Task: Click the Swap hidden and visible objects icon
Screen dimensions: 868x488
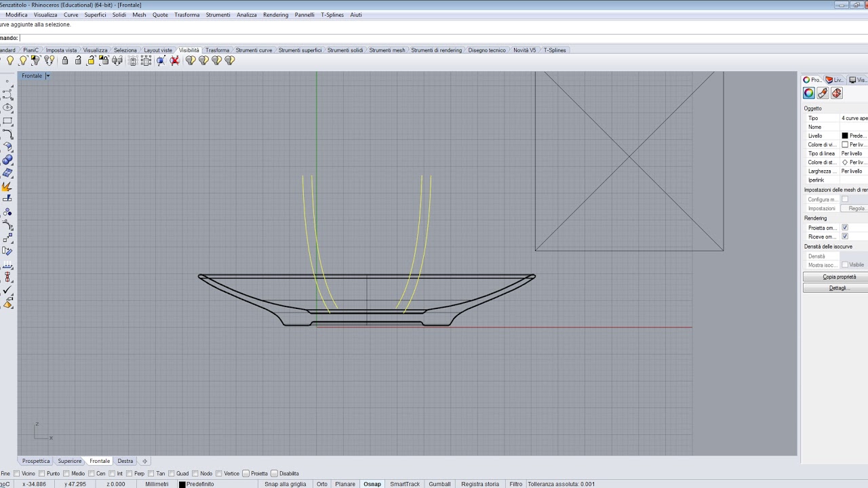Action: pyautogui.click(x=49, y=60)
